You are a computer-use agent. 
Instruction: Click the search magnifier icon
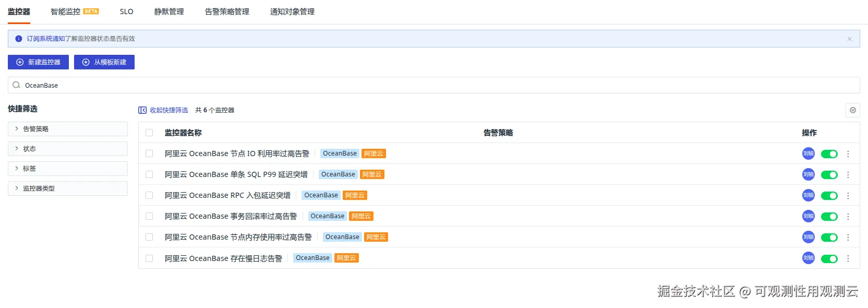pos(16,85)
